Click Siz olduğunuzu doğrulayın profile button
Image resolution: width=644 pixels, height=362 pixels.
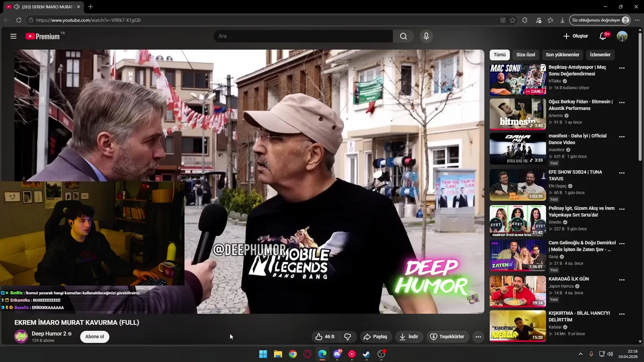pos(600,20)
